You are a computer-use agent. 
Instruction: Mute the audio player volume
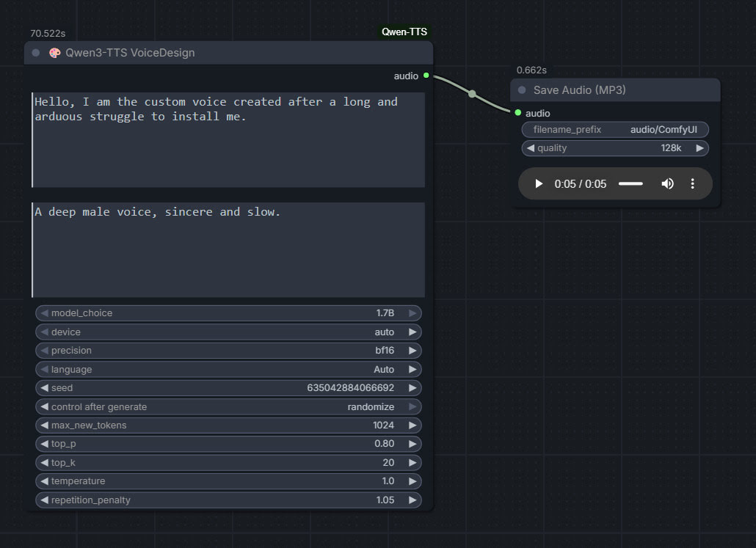pyautogui.click(x=667, y=184)
